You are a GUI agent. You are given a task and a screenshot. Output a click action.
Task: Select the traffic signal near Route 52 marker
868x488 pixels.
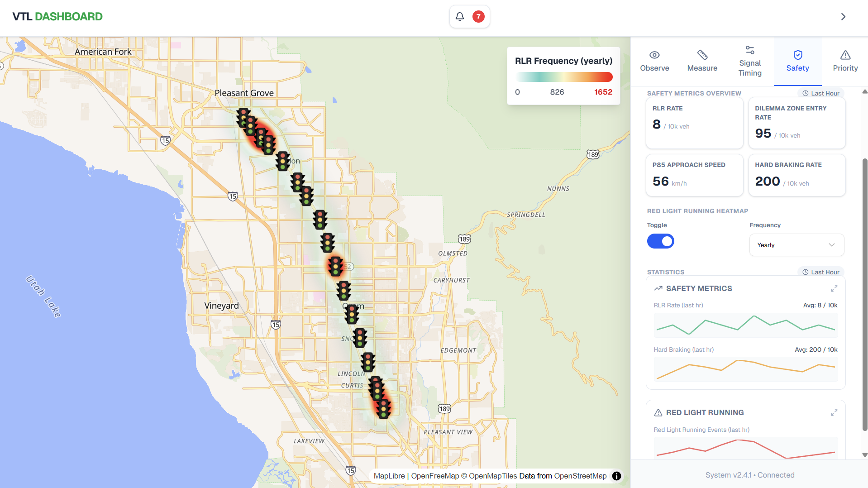(336, 266)
